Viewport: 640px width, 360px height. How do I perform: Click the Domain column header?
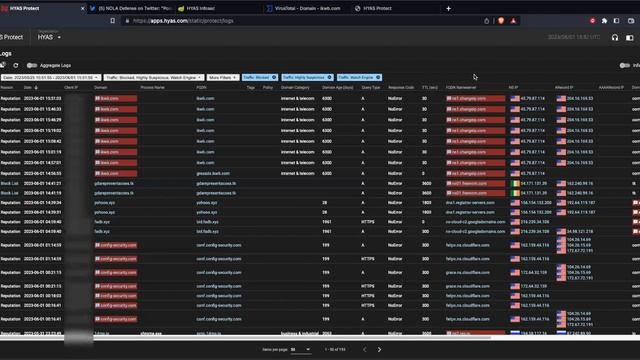(x=100, y=88)
